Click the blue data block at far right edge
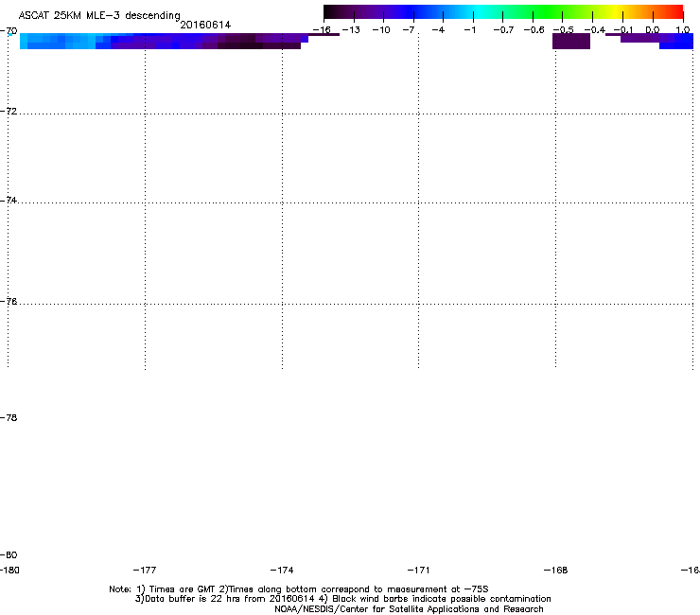The width and height of the screenshot is (700, 615). click(676, 43)
